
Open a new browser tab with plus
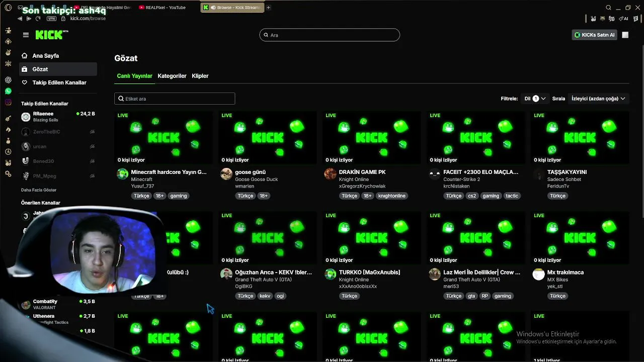click(268, 8)
